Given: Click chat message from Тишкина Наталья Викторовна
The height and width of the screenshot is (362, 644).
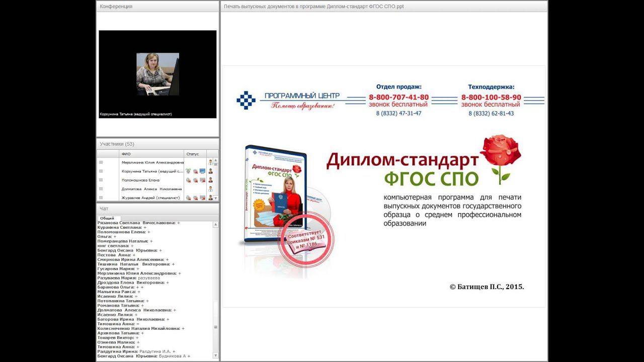Looking at the screenshot, I should [x=136, y=264].
